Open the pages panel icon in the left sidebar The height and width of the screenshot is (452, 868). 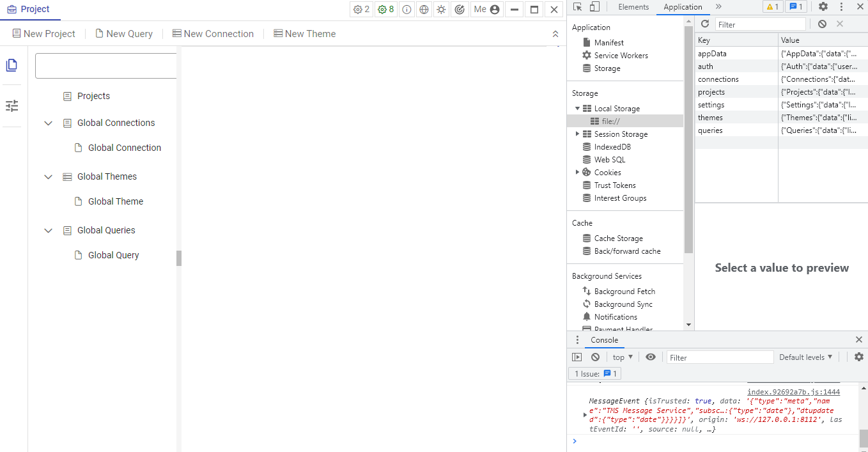click(x=11, y=65)
